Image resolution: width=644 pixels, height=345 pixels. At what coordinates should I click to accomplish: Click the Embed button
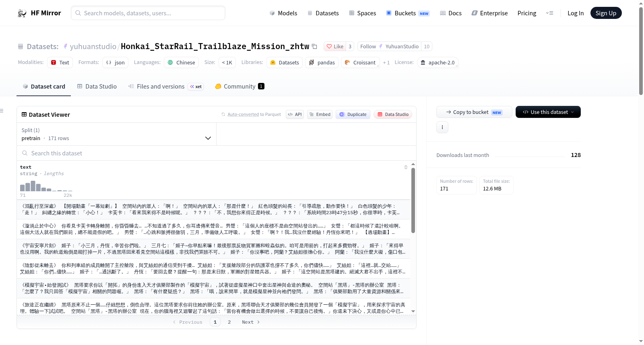[x=320, y=114]
